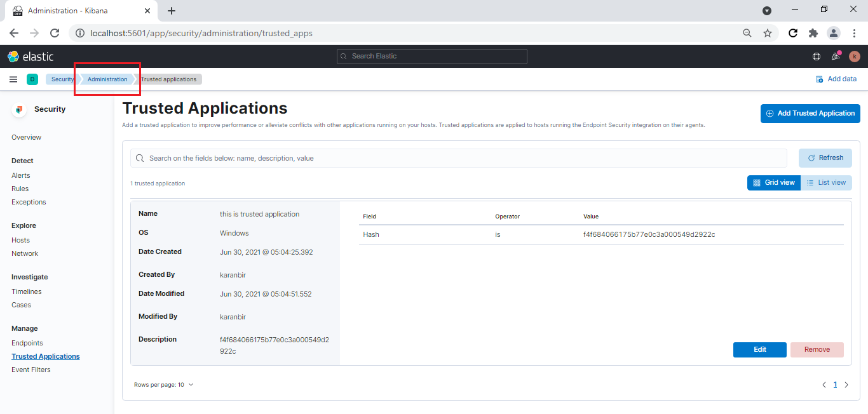Edit the trusted application entry

tap(759, 349)
